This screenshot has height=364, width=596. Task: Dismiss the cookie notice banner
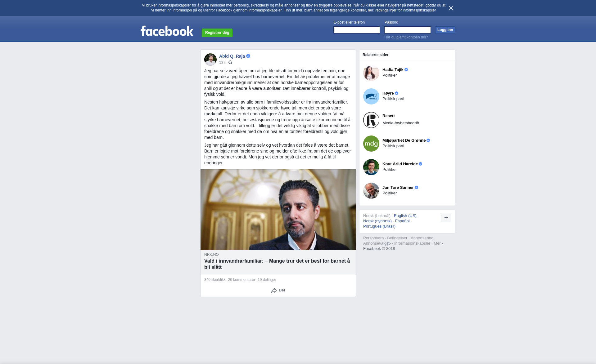click(x=451, y=8)
